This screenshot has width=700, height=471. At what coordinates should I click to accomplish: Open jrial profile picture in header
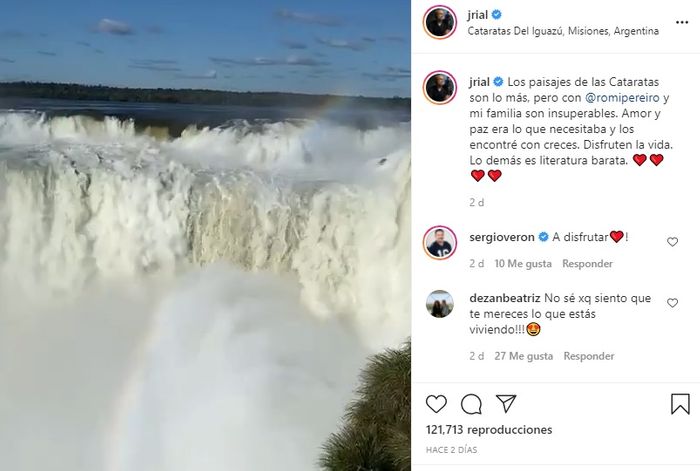tap(440, 22)
